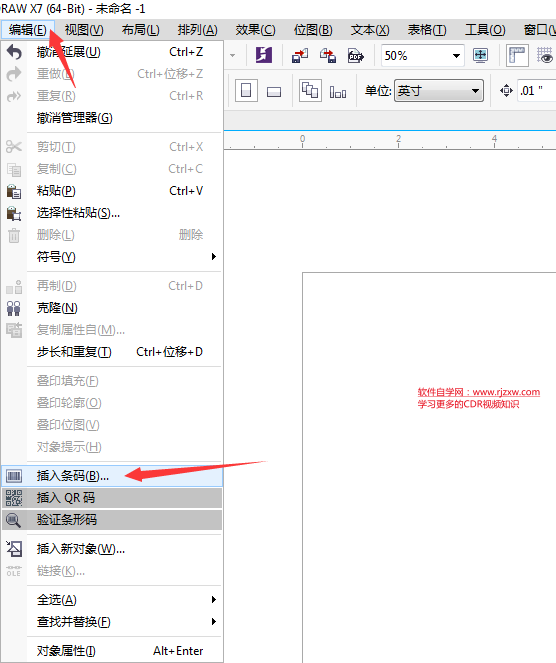Click the barcode icon
Image resolution: width=556 pixels, height=663 pixels.
click(14, 477)
